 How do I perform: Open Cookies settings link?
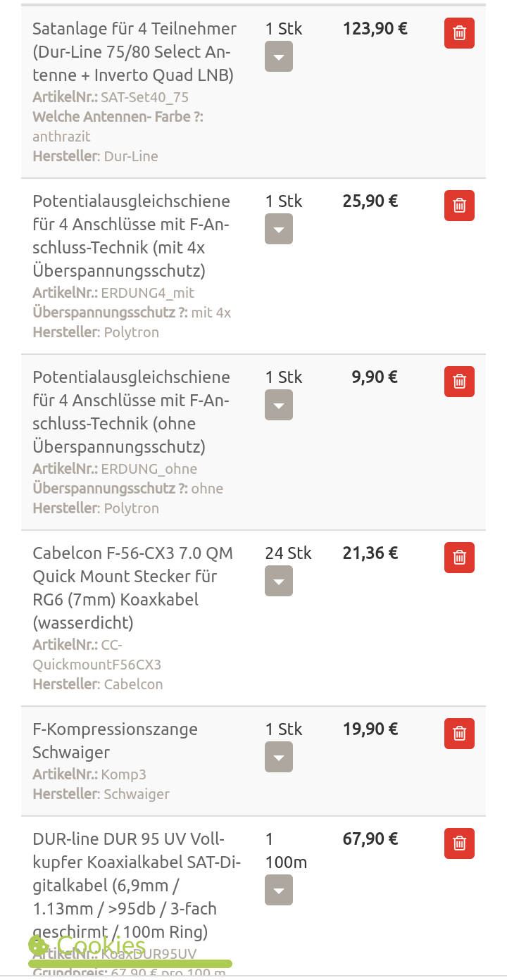pyautogui.click(x=101, y=946)
